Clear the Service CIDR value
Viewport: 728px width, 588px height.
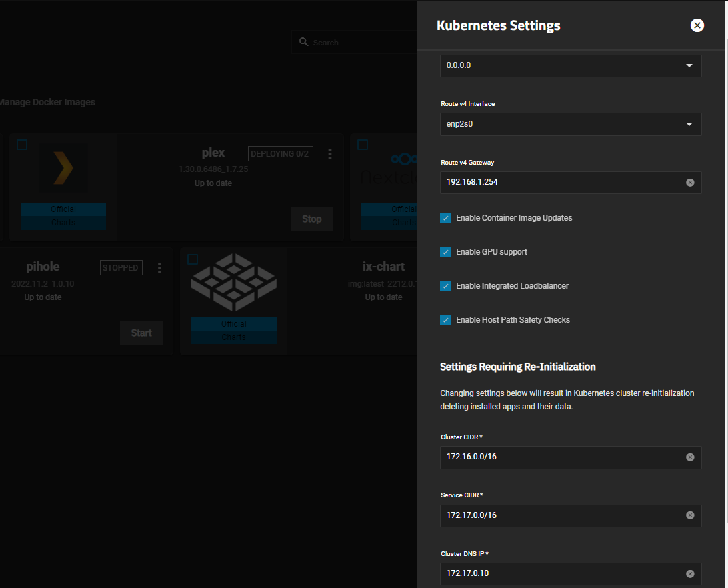[x=690, y=515]
